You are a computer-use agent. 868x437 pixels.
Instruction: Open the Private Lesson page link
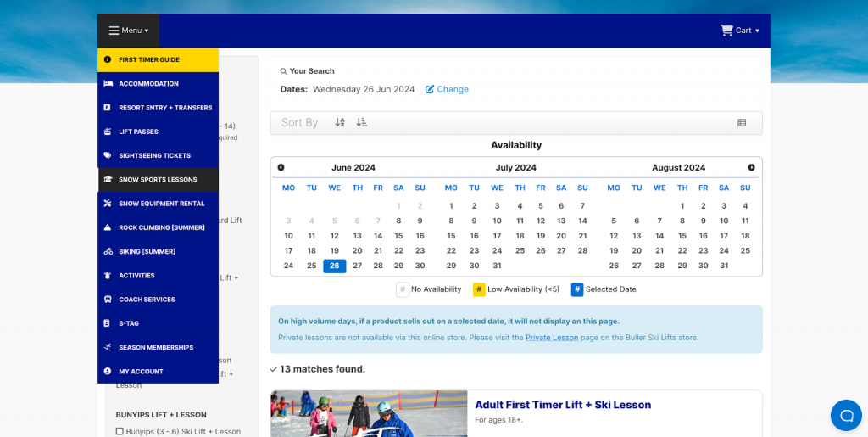[552, 338]
